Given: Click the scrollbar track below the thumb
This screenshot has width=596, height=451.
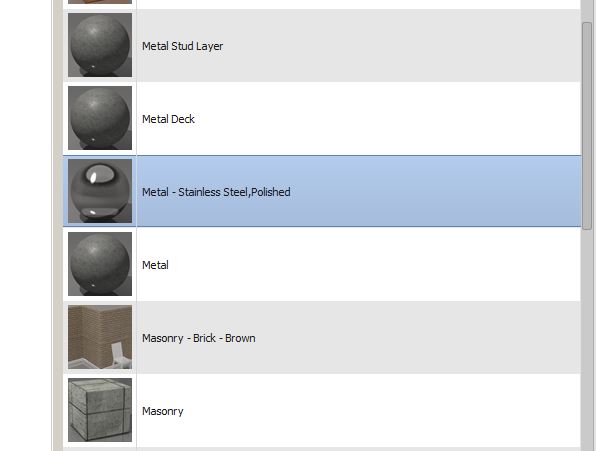Looking at the screenshot, I should coord(587,340).
